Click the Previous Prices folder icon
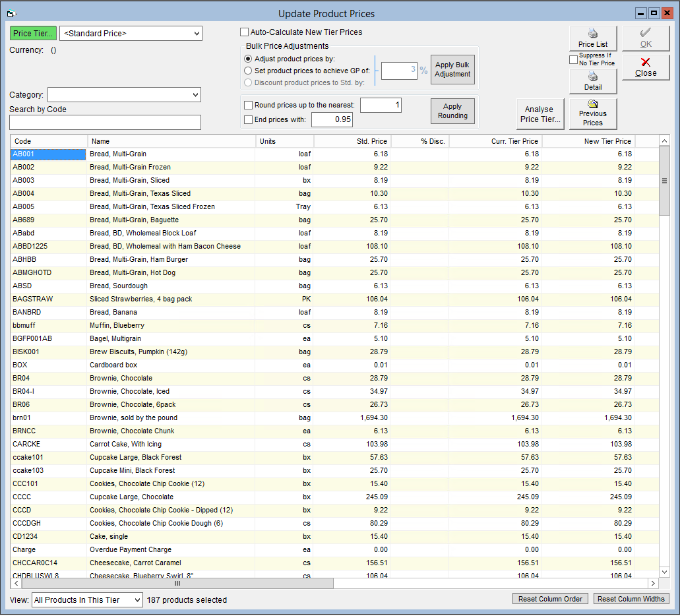This screenshot has width=680, height=616. point(592,104)
